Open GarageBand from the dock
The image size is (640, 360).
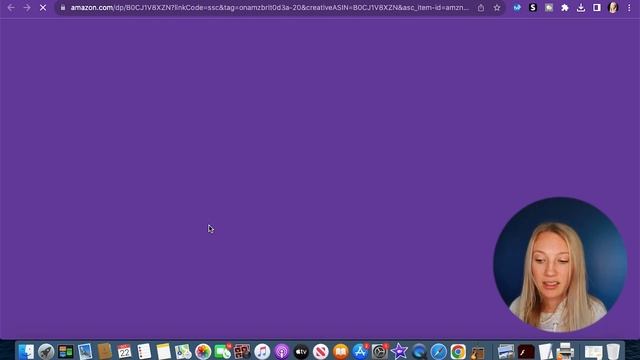tap(478, 351)
